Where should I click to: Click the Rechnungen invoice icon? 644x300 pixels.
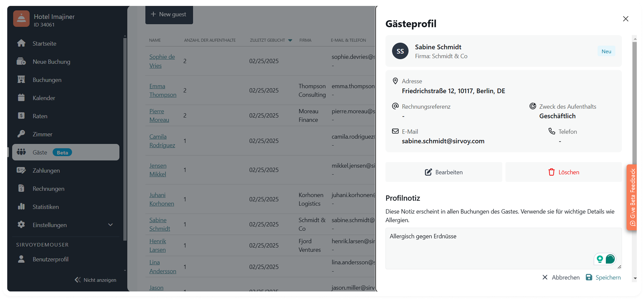[21, 188]
